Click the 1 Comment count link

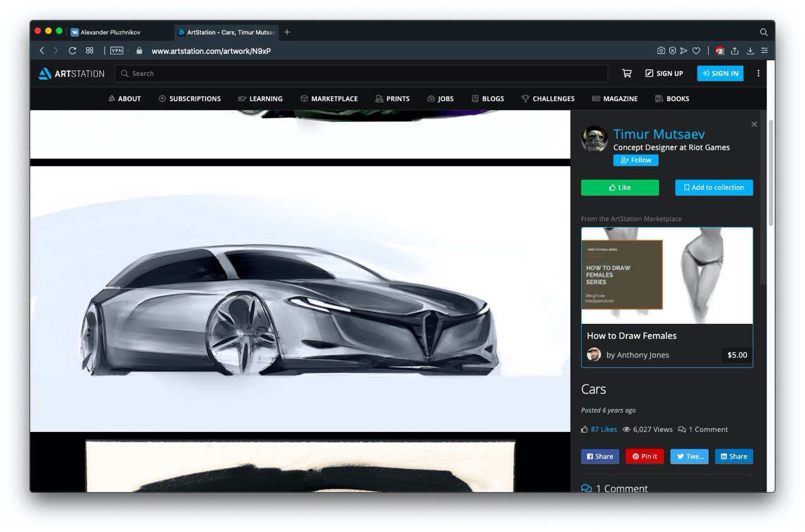coord(703,429)
